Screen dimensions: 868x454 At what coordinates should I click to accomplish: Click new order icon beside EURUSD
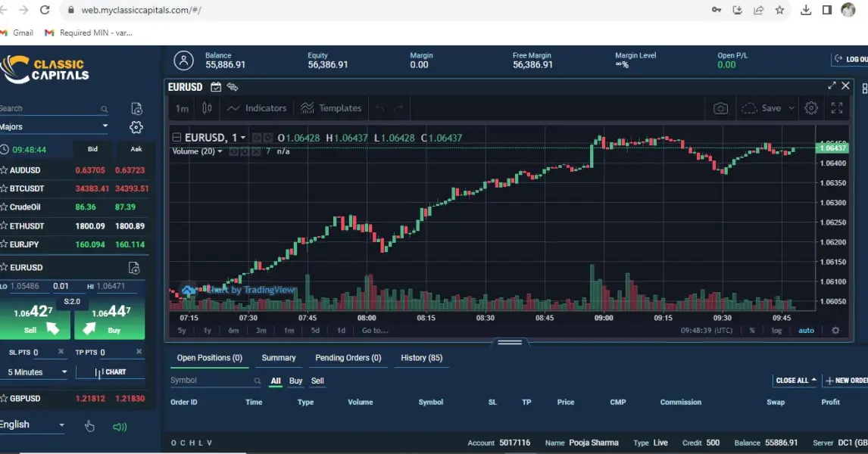(x=134, y=268)
